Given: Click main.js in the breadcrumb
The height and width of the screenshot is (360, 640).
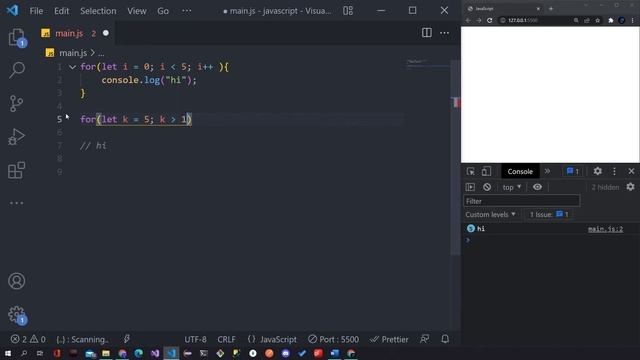Looking at the screenshot, I should click(x=73, y=53).
